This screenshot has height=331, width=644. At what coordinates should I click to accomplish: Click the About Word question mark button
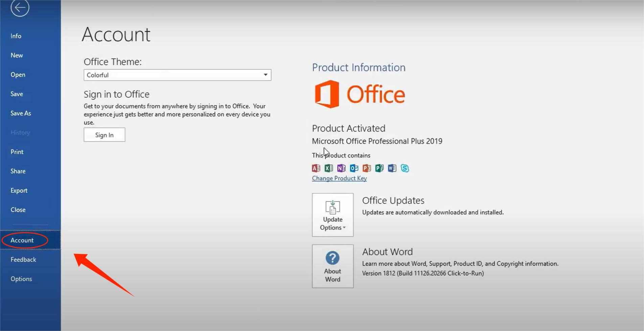(x=332, y=258)
